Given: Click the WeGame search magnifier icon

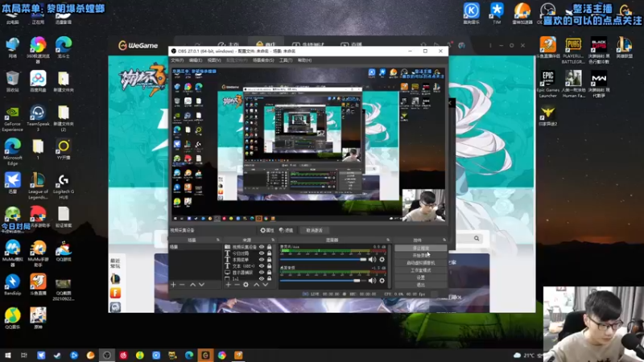Looking at the screenshot, I should [477, 238].
